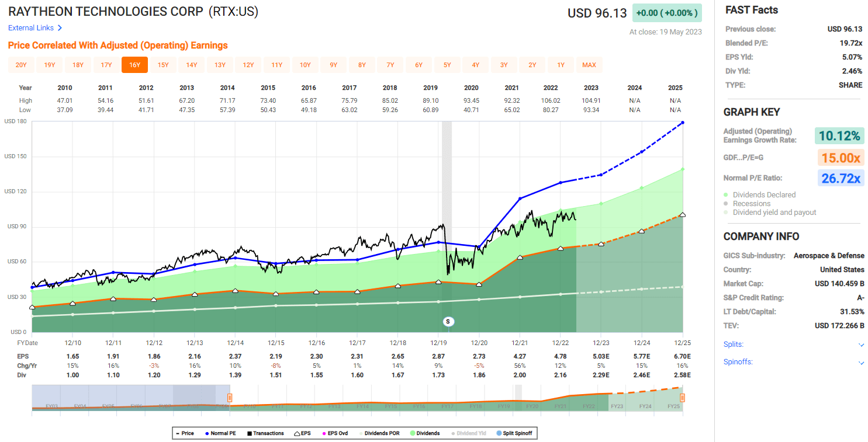The width and height of the screenshot is (868, 442).
Task: Toggle the Price line in the legend
Action: pos(176,433)
